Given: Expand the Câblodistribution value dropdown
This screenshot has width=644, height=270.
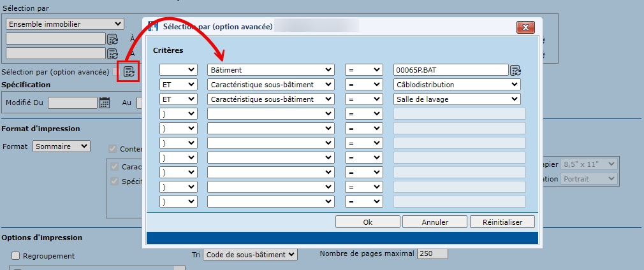Looking at the screenshot, I should click(457, 84).
